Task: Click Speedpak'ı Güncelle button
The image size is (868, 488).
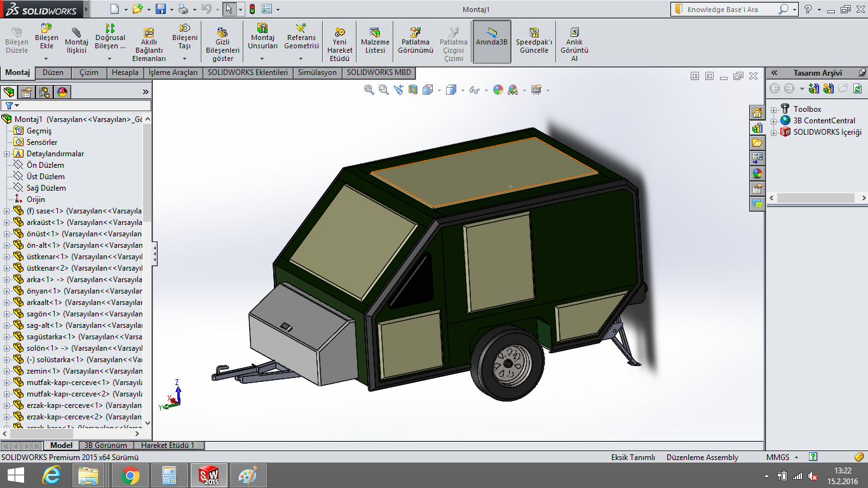Action: point(534,39)
